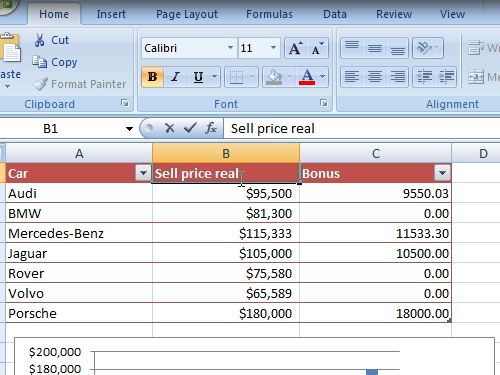Select the 9550.03 bonus cell
The height and width of the screenshot is (375, 500).
click(x=376, y=193)
